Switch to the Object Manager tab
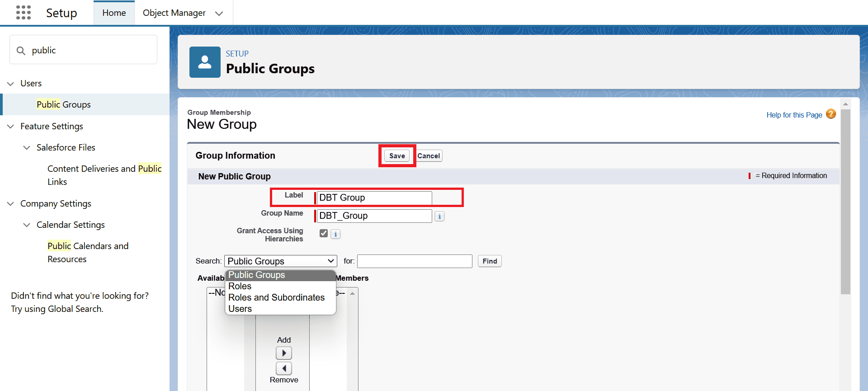The height and width of the screenshot is (391, 868). coord(174,13)
